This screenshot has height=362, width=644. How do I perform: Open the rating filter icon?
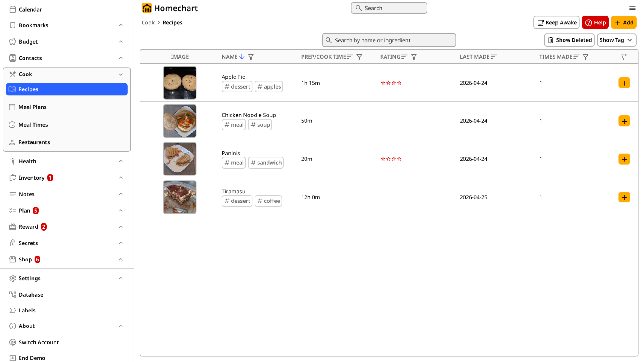point(414,57)
